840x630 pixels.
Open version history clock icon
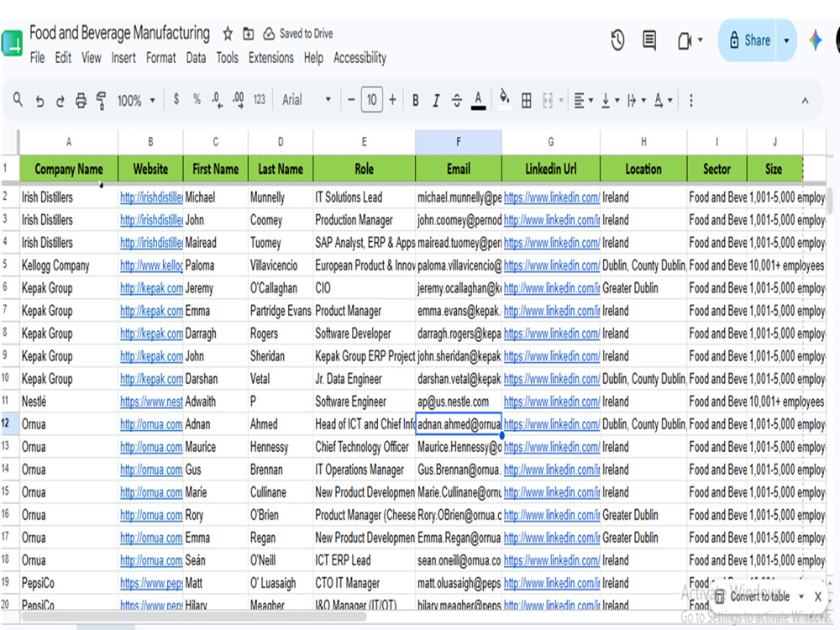pyautogui.click(x=617, y=40)
